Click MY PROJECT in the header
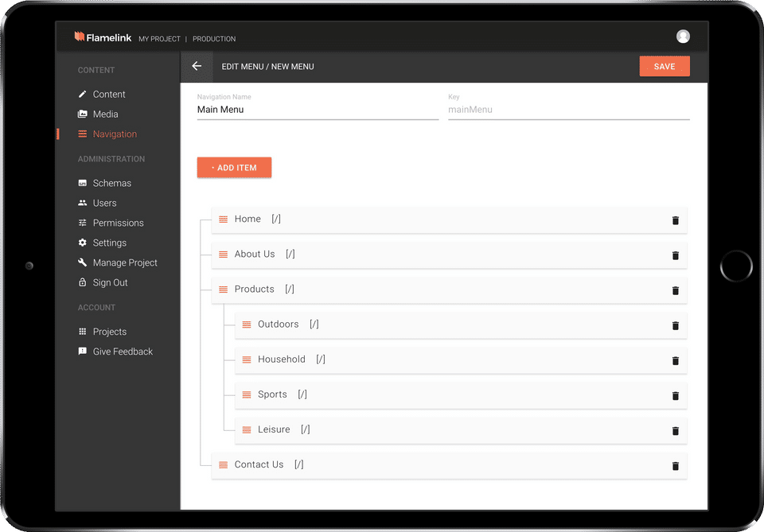This screenshot has height=532, width=764. pyautogui.click(x=159, y=39)
